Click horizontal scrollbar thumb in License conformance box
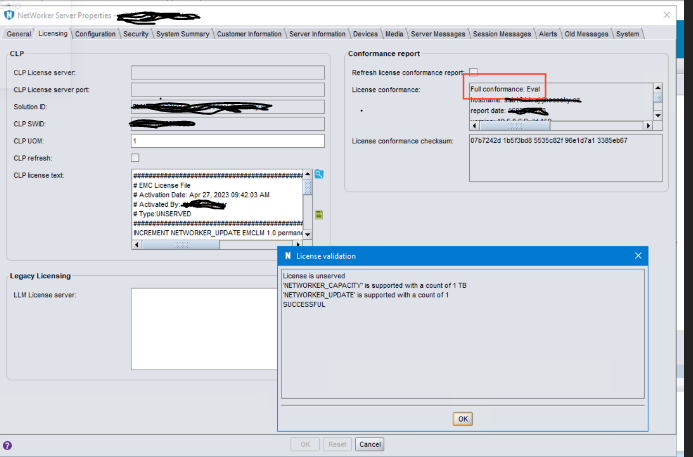 515,126
